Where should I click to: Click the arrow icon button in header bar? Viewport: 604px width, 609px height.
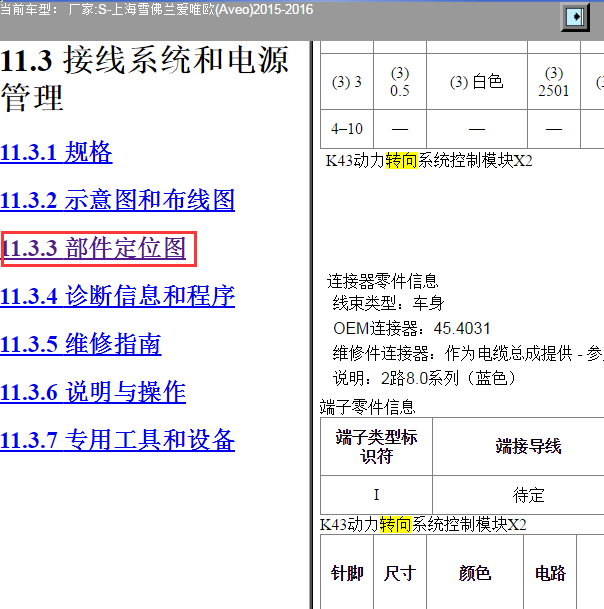tap(575, 17)
